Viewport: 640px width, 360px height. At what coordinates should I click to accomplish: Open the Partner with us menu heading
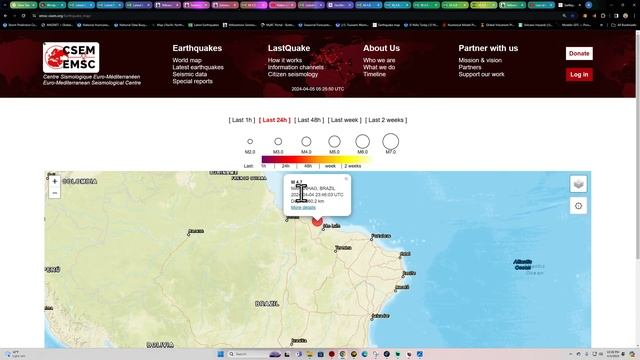(x=488, y=48)
